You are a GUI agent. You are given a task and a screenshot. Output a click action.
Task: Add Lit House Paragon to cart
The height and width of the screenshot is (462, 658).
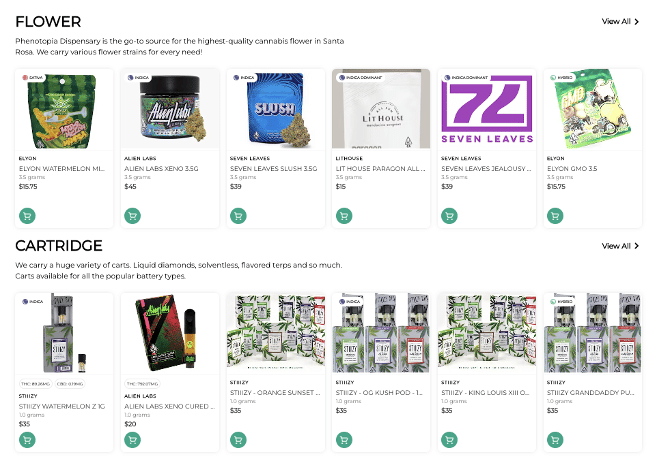(343, 215)
